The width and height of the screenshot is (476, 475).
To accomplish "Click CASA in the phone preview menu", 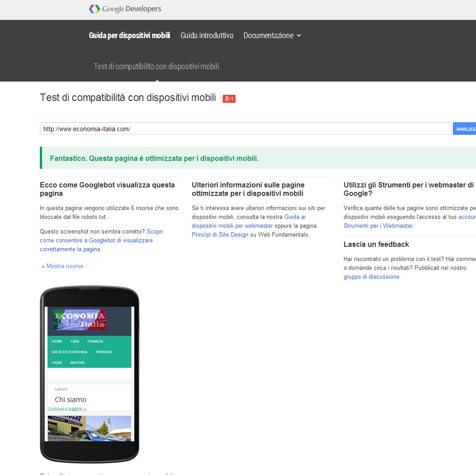I will (75, 341).
